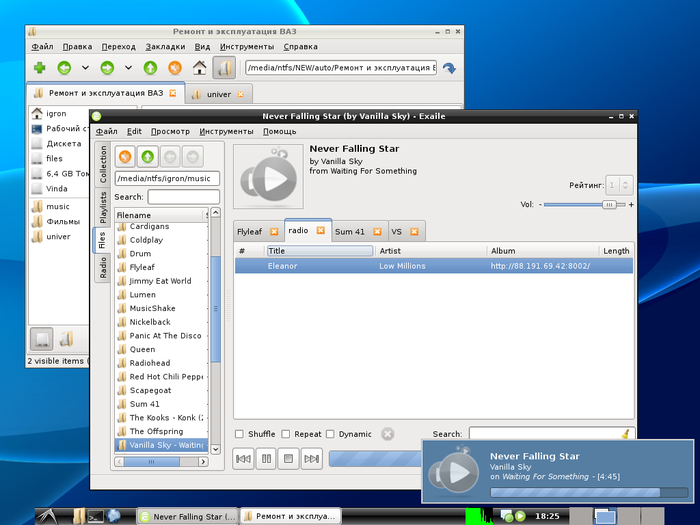The height and width of the screenshot is (525, 700).
Task: Open 'Инструменты' menu in file manager window
Action: pyautogui.click(x=247, y=46)
